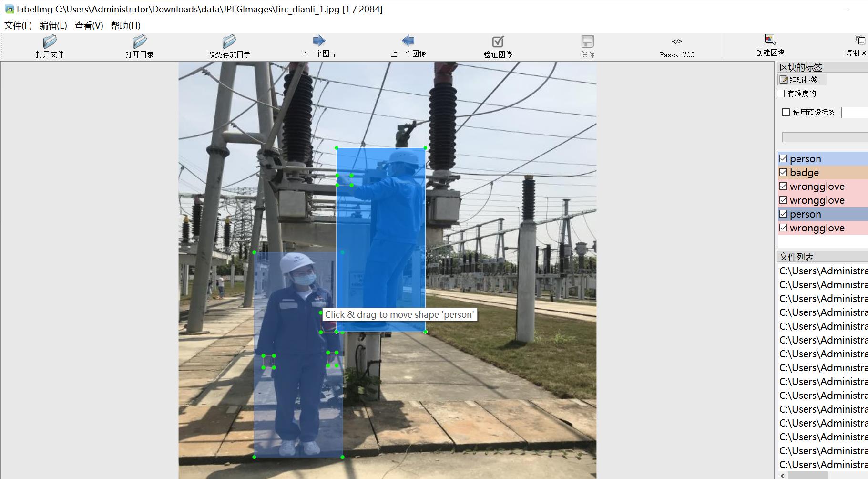Open the 帮助(H) menu
The height and width of the screenshot is (479, 868).
pyautogui.click(x=125, y=25)
